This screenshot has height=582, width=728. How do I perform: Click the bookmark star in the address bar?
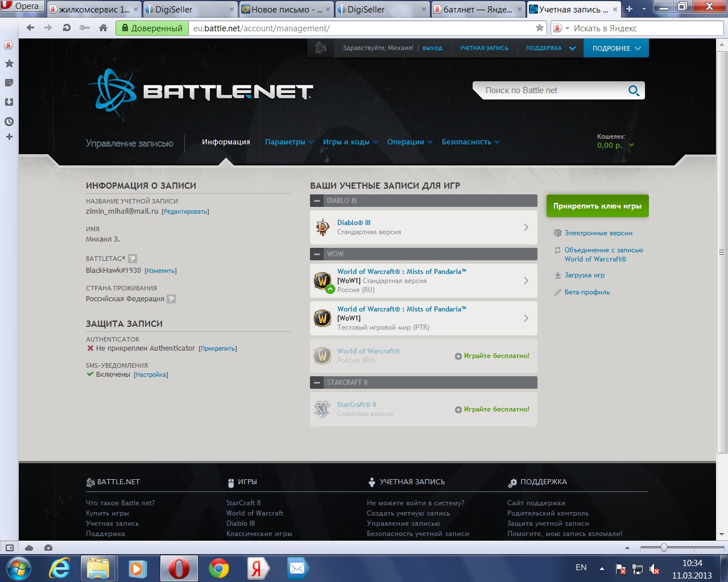point(539,28)
